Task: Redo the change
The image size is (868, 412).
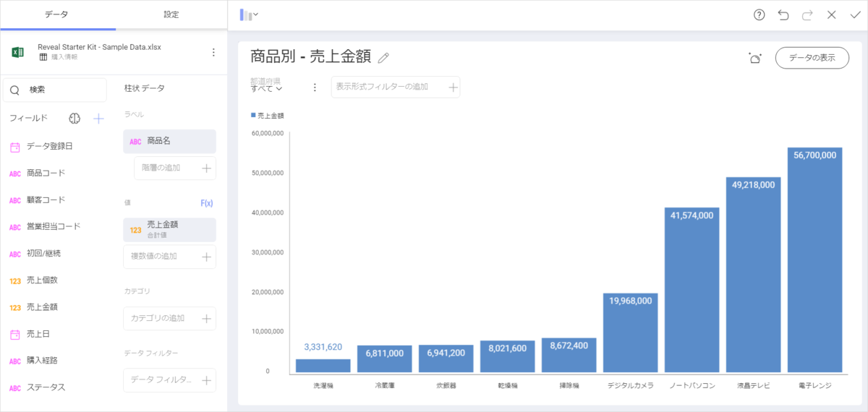Action: tap(807, 14)
